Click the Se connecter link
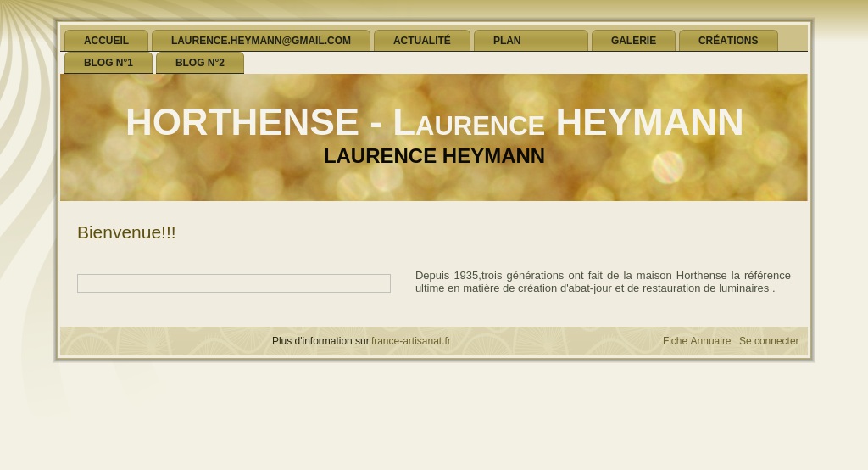This screenshot has height=470, width=868. pos(768,341)
